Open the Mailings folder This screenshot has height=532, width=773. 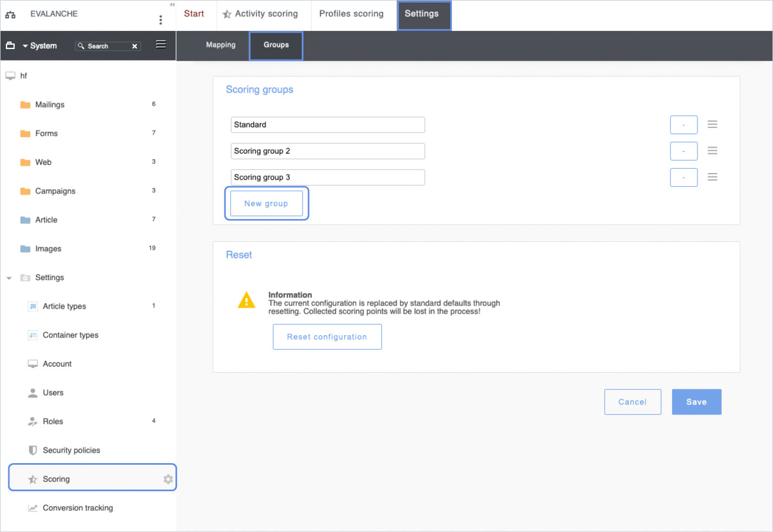pos(50,105)
